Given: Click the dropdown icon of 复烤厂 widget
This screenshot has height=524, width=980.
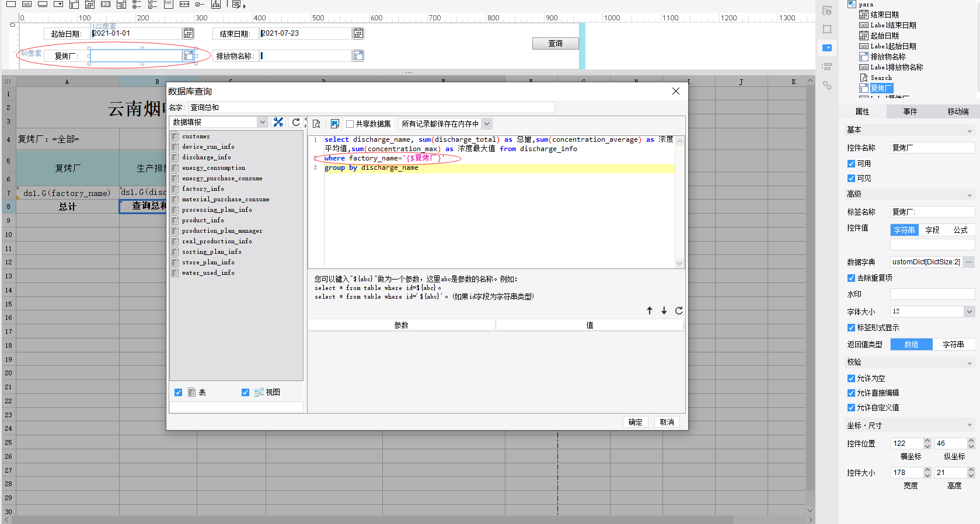Looking at the screenshot, I should 189,55.
